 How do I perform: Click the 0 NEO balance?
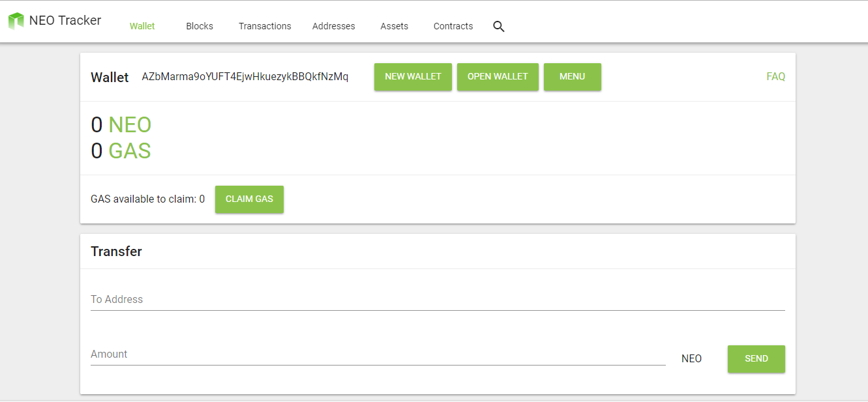point(121,124)
